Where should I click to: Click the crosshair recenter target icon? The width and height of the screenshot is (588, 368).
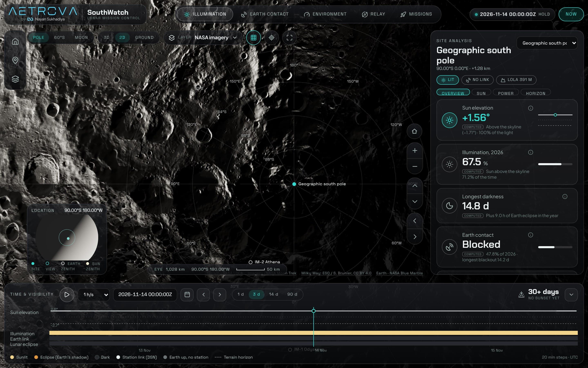click(271, 37)
